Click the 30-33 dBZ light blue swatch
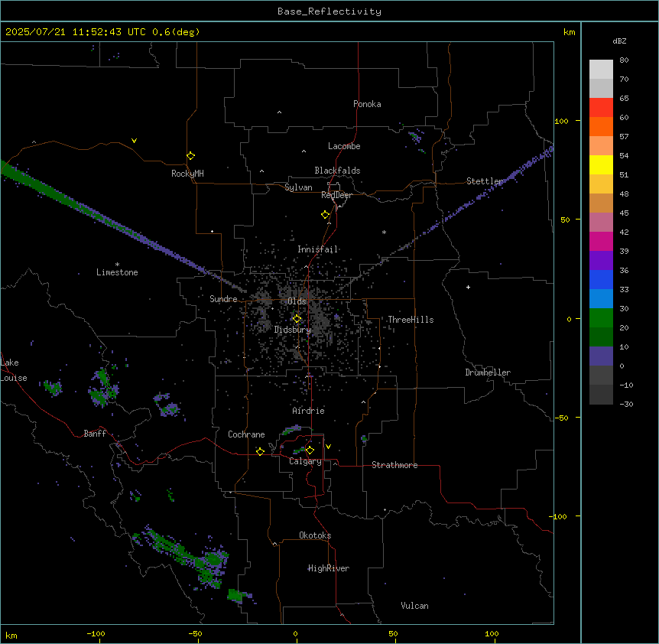This screenshot has height=644, width=659. coord(601,299)
